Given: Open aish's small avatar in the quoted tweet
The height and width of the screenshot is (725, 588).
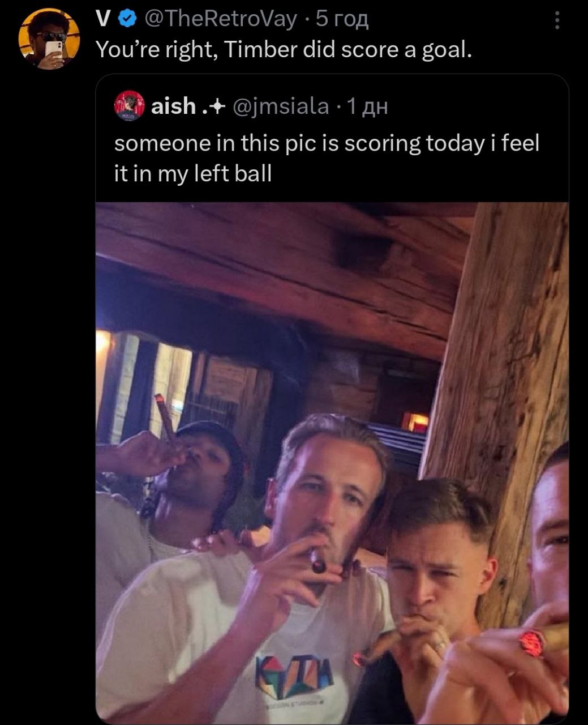Looking at the screenshot, I should click(130, 105).
